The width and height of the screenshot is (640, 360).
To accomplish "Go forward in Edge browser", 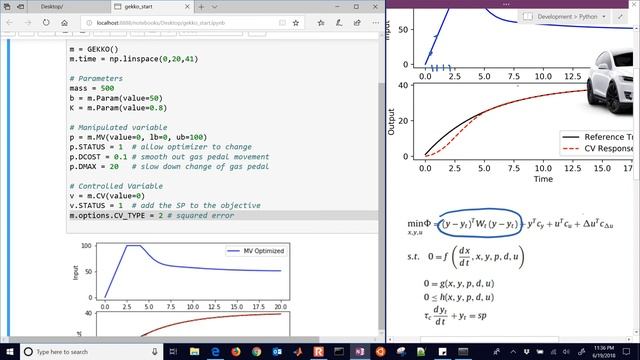I will pos(28,23).
